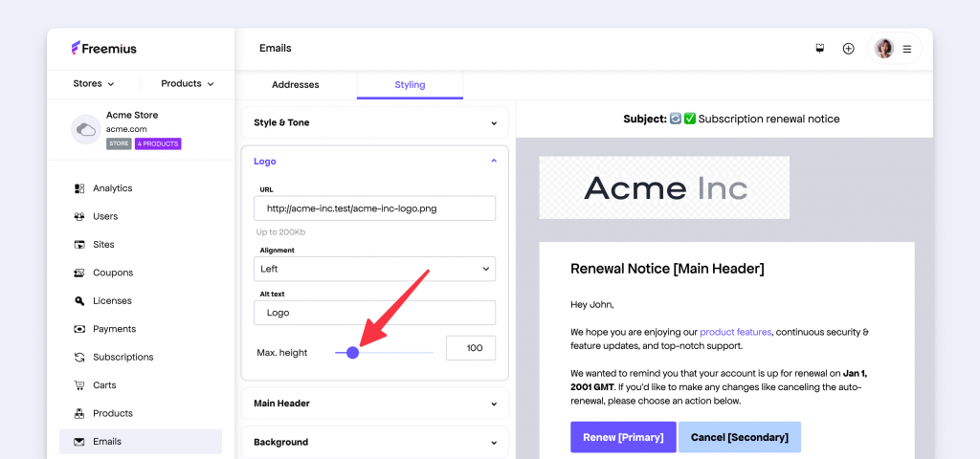Image resolution: width=980 pixels, height=459 pixels.
Task: Click the STORE badge
Action: (x=119, y=143)
